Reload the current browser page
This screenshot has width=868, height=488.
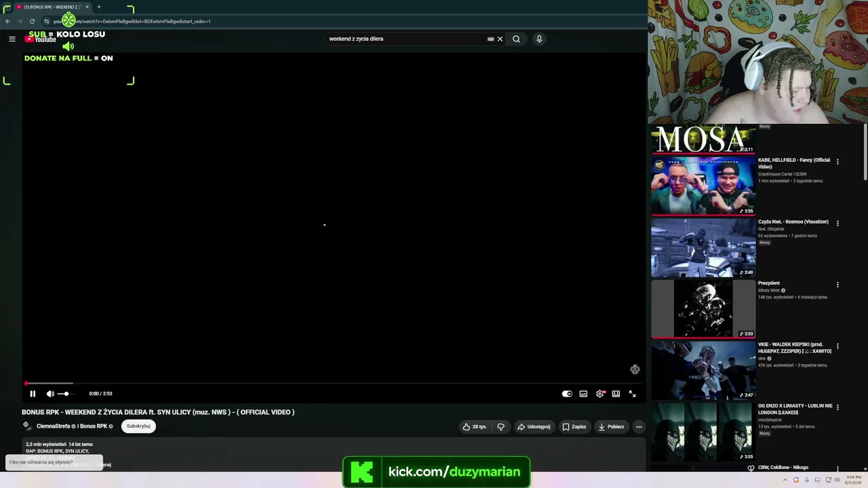click(x=32, y=21)
